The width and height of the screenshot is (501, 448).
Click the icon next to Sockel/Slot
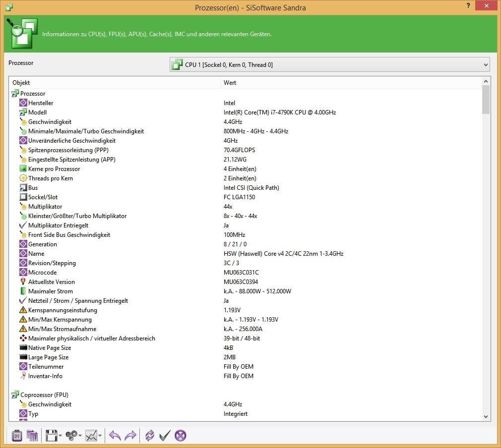pyautogui.click(x=23, y=197)
